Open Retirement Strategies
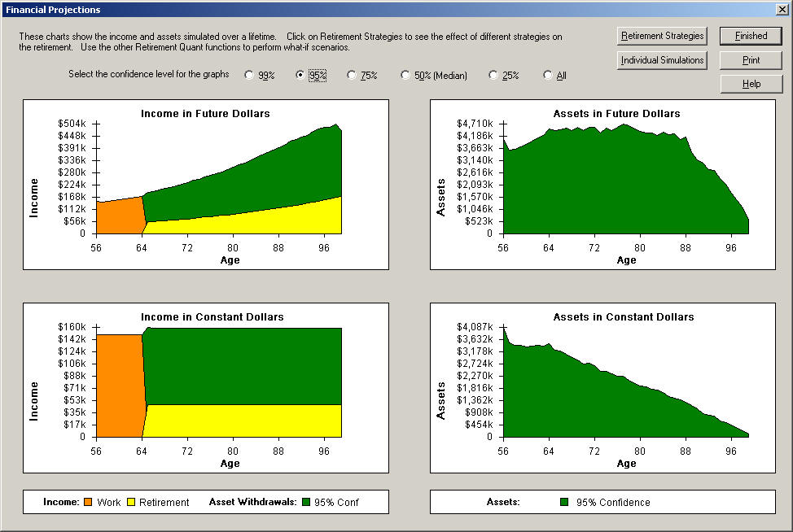The width and height of the screenshot is (793, 532). click(x=662, y=36)
